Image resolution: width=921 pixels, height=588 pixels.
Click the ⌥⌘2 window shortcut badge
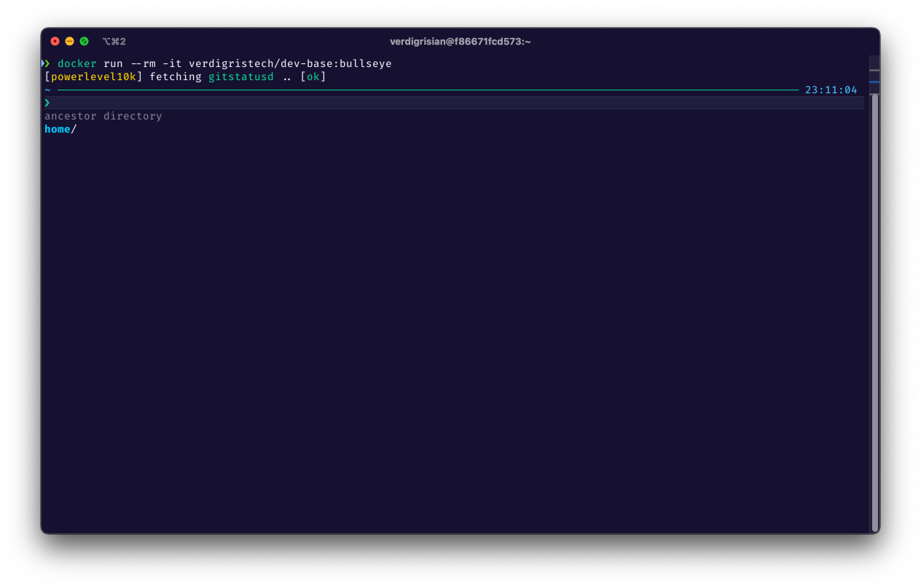click(114, 42)
